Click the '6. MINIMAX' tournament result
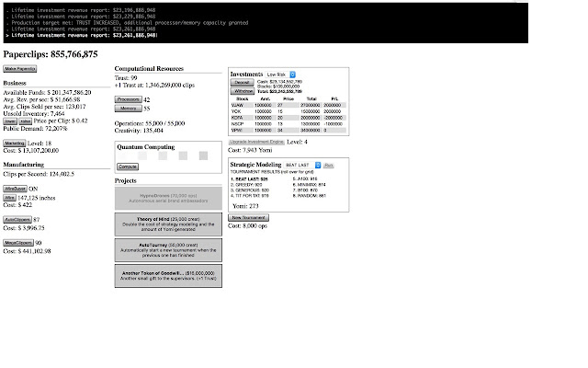The image size is (588, 368). coord(309,185)
